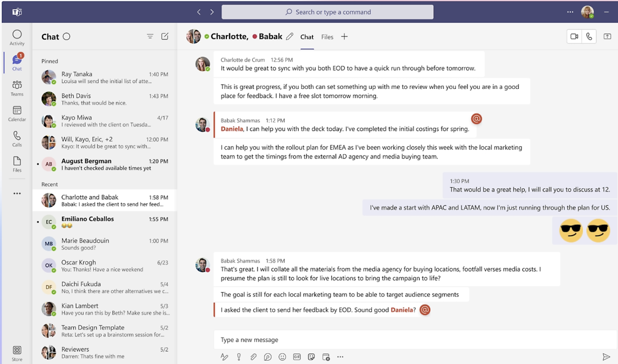Click the video call icon
The image size is (618, 364).
(x=574, y=36)
